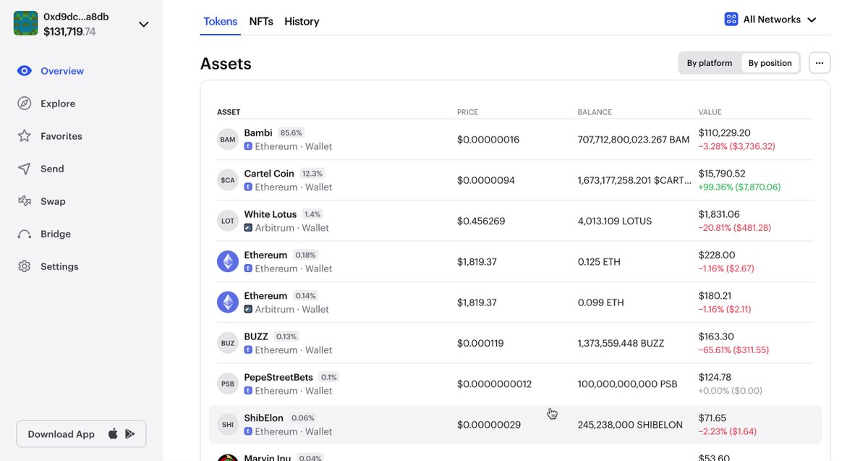The image size is (868, 461).
Task: Click the LOT White Lotus token icon
Action: tap(228, 221)
